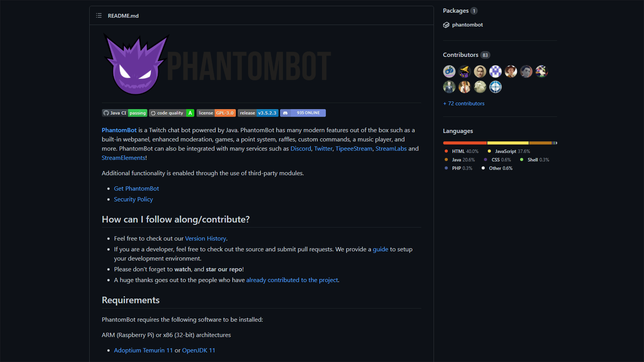Screen dimensions: 644x362
Task: Open the checkered purple contributor avatar
Action: click(x=495, y=71)
